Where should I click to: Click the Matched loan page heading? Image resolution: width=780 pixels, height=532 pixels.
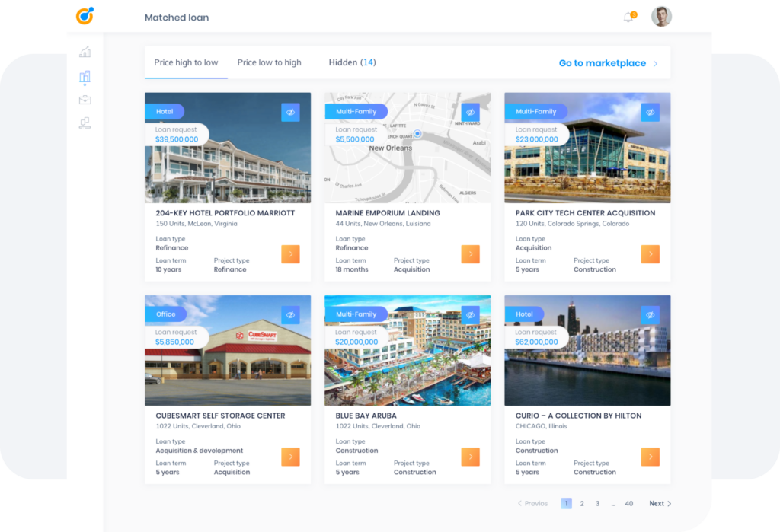pos(177,18)
